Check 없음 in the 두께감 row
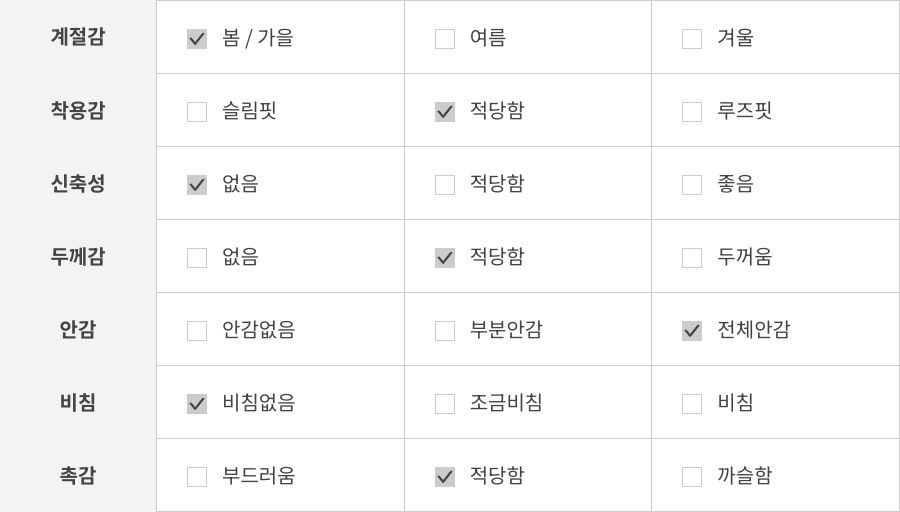This screenshot has height=512, width=900. pos(197,258)
